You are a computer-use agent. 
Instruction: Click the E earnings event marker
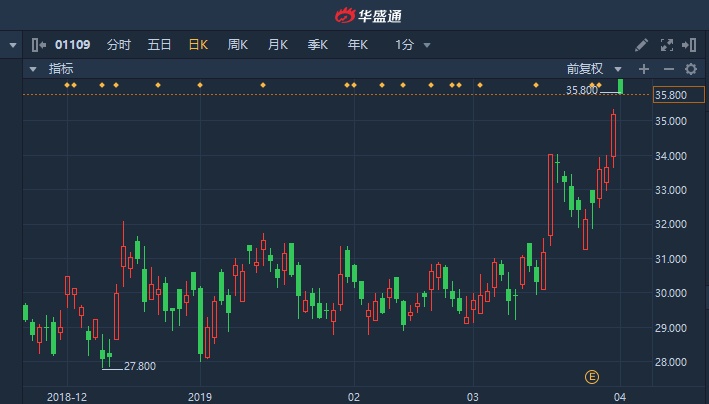592,376
